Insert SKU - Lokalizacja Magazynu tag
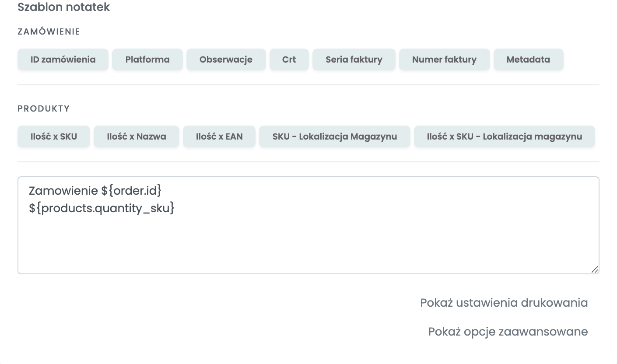The width and height of the screenshot is (617, 364). coord(335,136)
